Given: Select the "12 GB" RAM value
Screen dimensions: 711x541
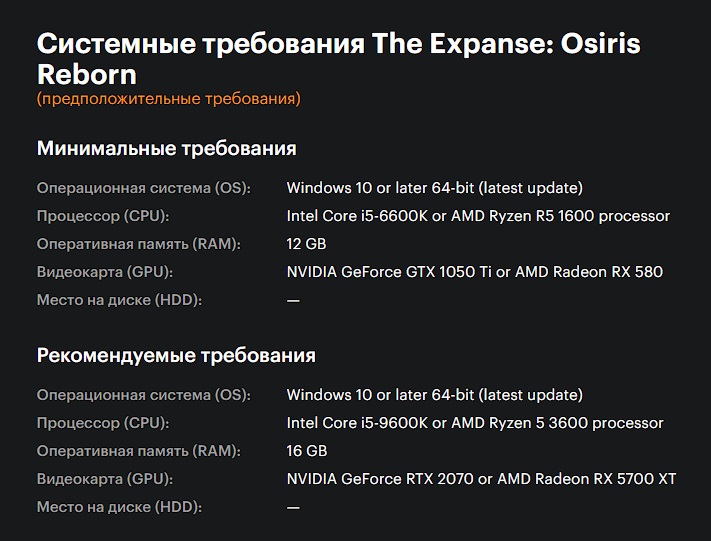Looking at the screenshot, I should [x=306, y=244].
